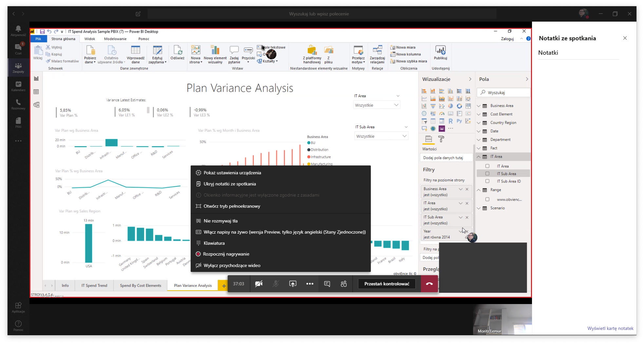Click Wyszukaj field search box

pos(503,93)
